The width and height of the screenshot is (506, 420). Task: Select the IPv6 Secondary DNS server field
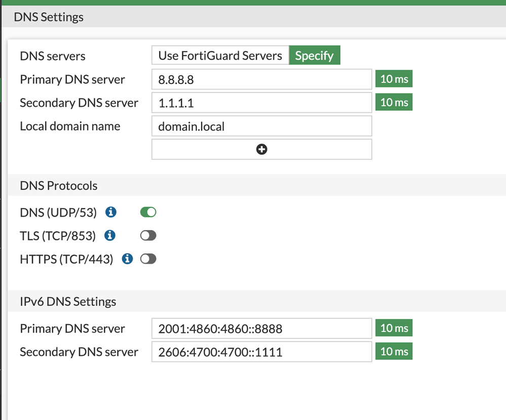261,351
